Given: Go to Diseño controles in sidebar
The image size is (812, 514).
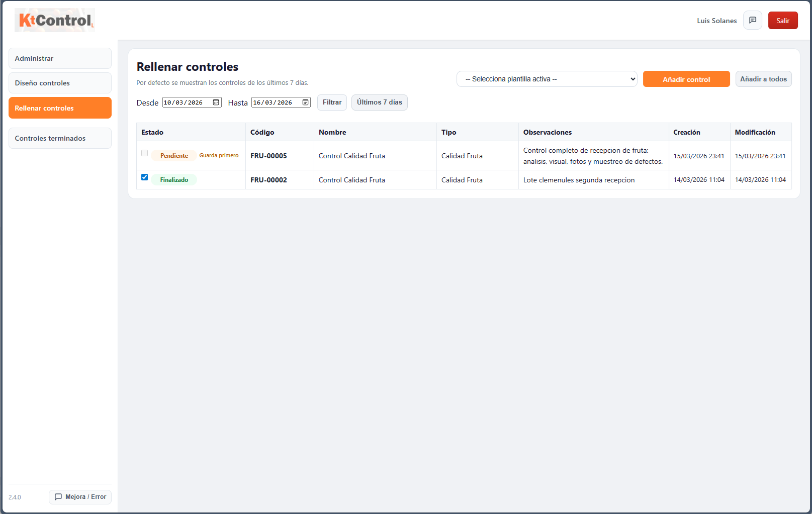Looking at the screenshot, I should coord(60,83).
